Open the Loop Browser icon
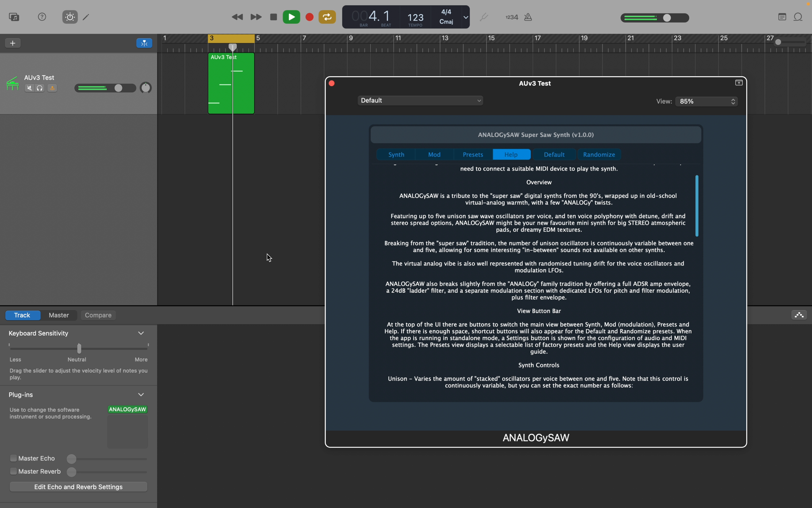The width and height of the screenshot is (812, 508). pyautogui.click(x=798, y=17)
